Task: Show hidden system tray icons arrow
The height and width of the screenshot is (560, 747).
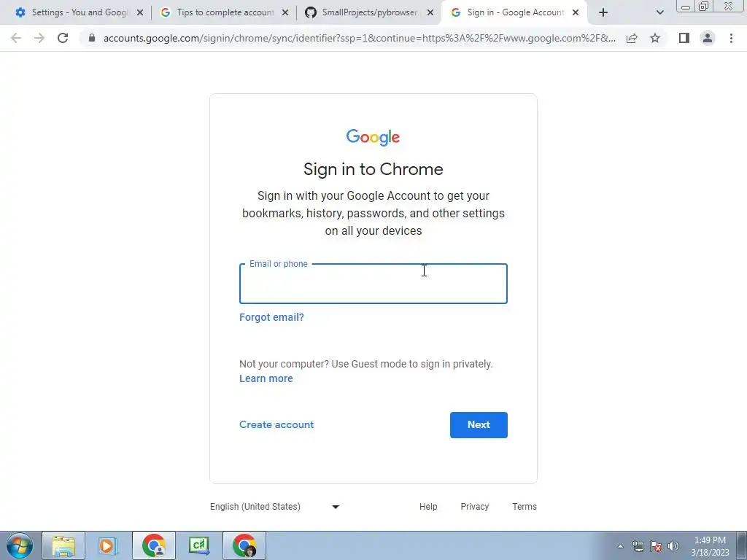Action: click(620, 546)
